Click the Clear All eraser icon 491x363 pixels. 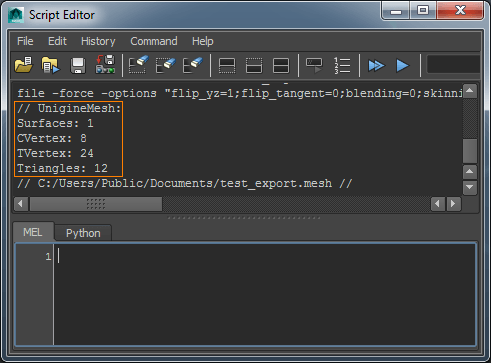tap(193, 65)
